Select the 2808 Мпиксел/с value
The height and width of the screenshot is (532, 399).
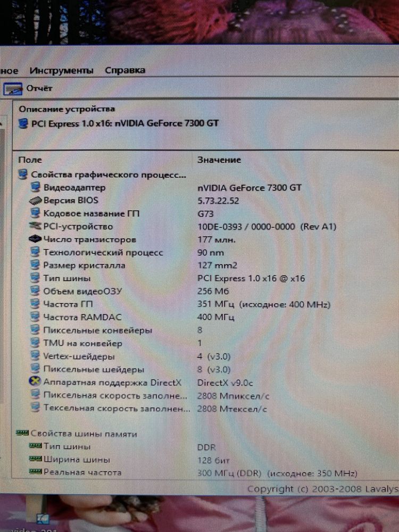coord(234,396)
